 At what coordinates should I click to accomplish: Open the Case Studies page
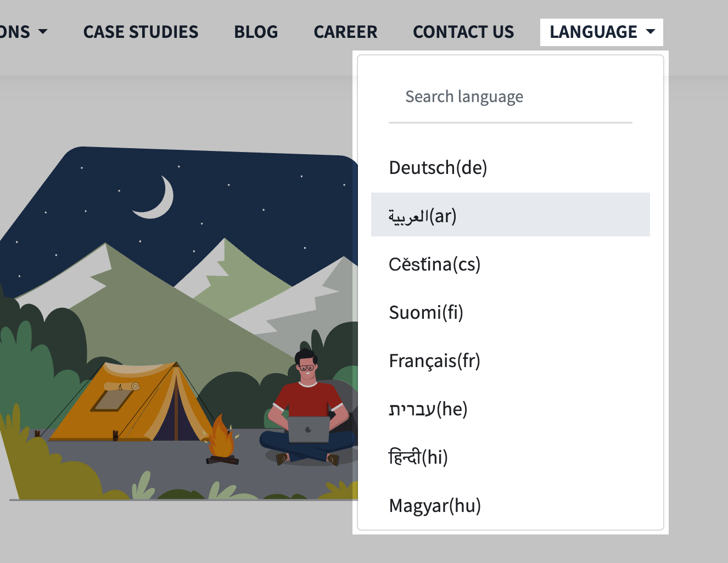[141, 32]
